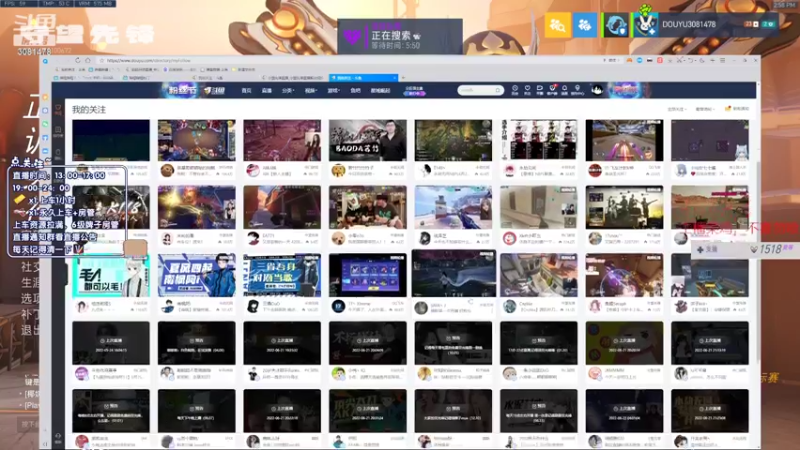The height and width of the screenshot is (450, 800).
Task: Open the 鱼吧 menu item
Action: click(x=356, y=90)
